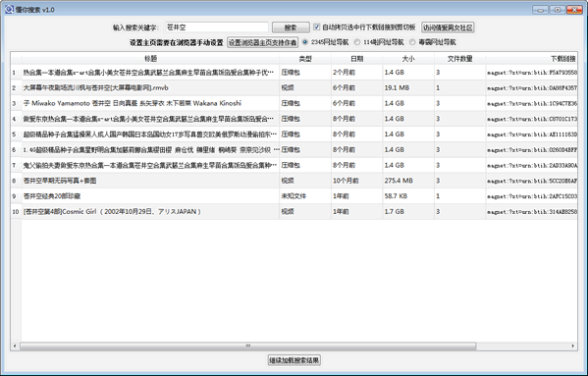Viewport: 588px width, 376px height.
Task: Select row number 10 header
Action: [x=16, y=211]
